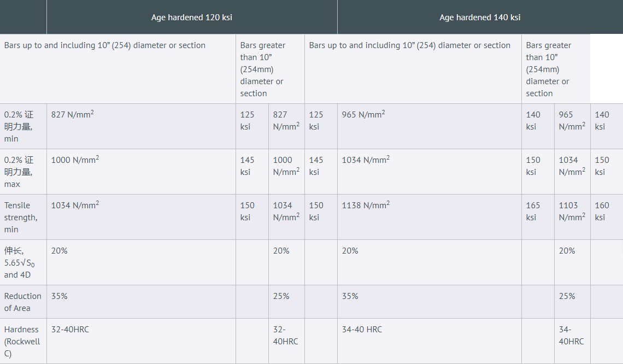The width and height of the screenshot is (623, 364).
Task: Select 25% area reduction for larger 140 ksi bars
Action: pyautogui.click(x=567, y=296)
